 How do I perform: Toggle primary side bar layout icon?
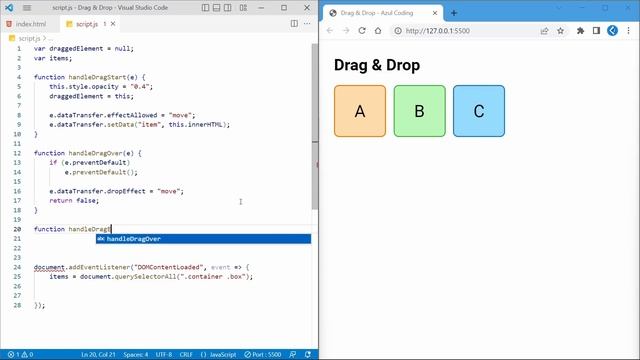coord(206,8)
